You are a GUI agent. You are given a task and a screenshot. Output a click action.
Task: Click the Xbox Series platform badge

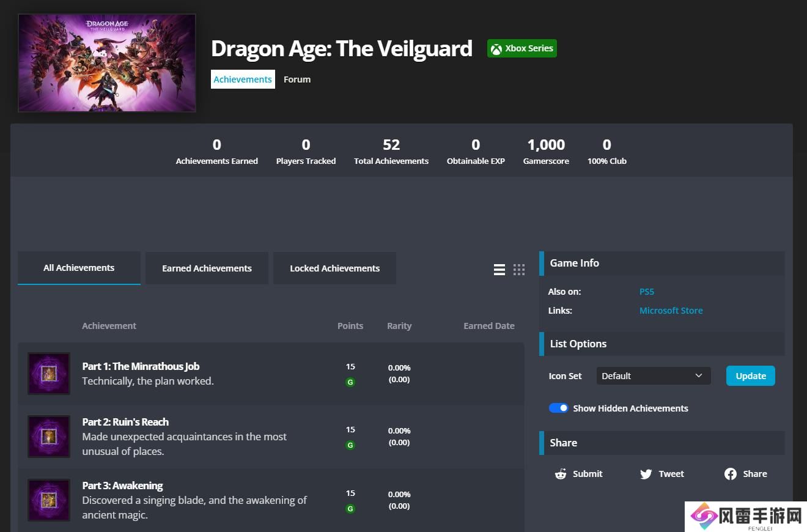(522, 48)
